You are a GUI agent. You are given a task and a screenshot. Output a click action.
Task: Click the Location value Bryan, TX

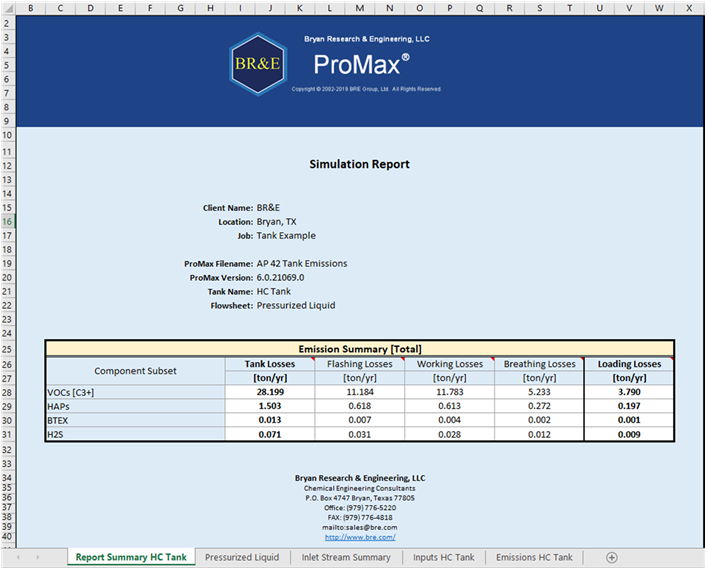[x=276, y=222]
